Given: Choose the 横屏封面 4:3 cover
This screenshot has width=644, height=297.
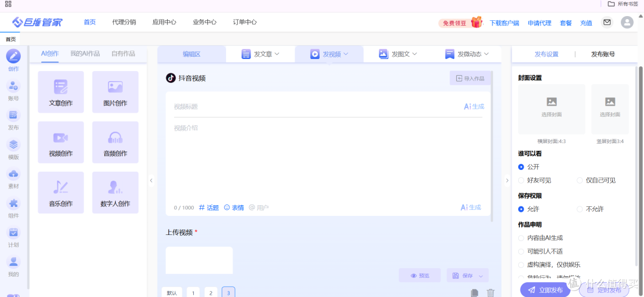Looking at the screenshot, I should pos(552,109).
